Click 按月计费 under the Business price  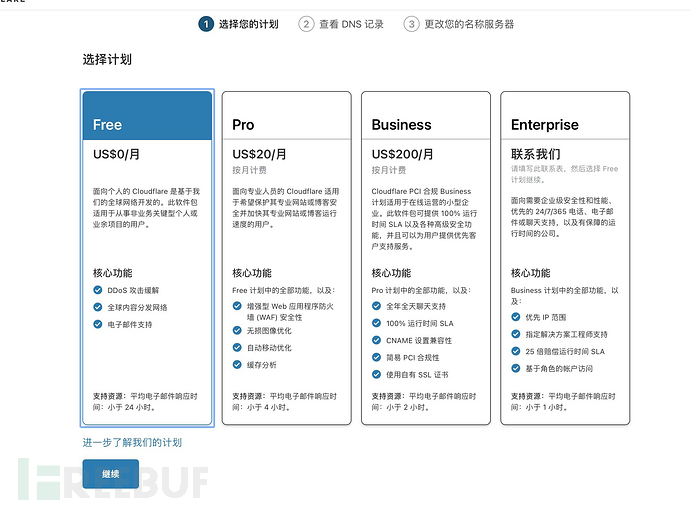(x=389, y=170)
